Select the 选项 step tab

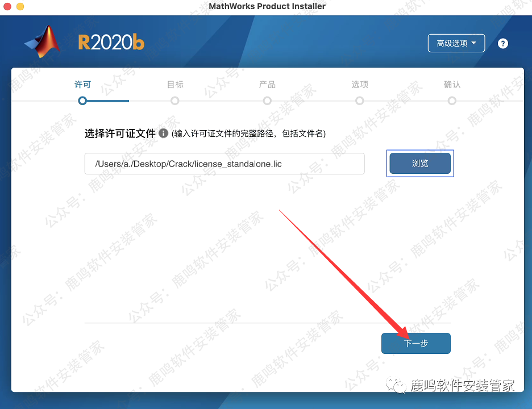point(360,85)
